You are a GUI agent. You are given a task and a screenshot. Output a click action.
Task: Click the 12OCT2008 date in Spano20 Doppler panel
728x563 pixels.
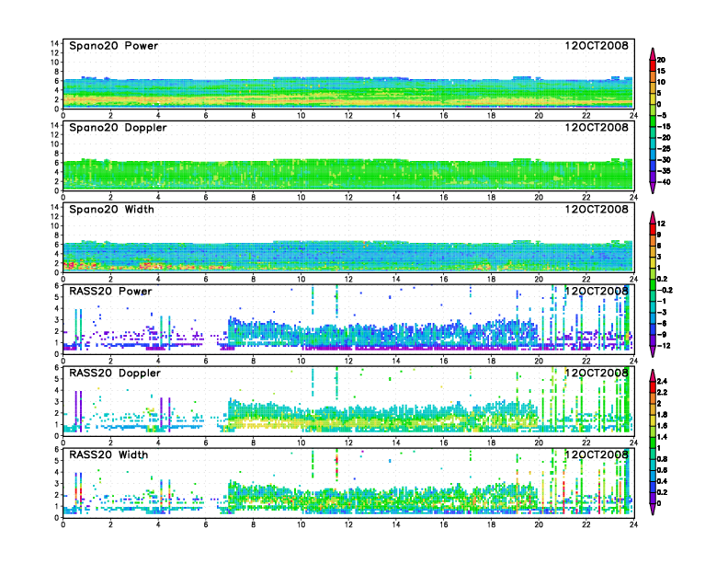pyautogui.click(x=597, y=128)
